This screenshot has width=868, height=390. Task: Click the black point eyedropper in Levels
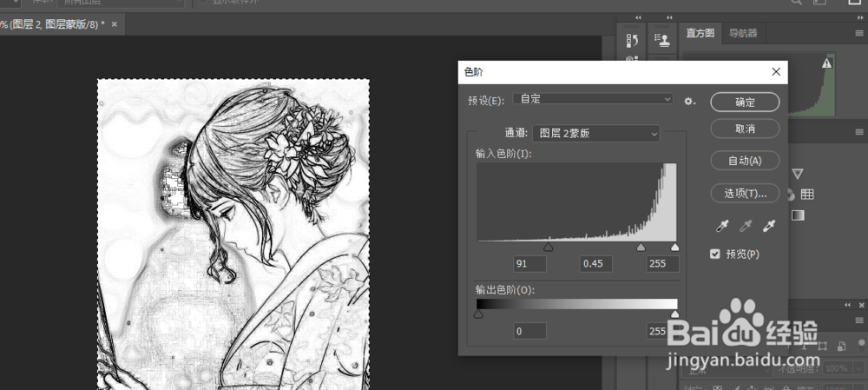click(722, 226)
